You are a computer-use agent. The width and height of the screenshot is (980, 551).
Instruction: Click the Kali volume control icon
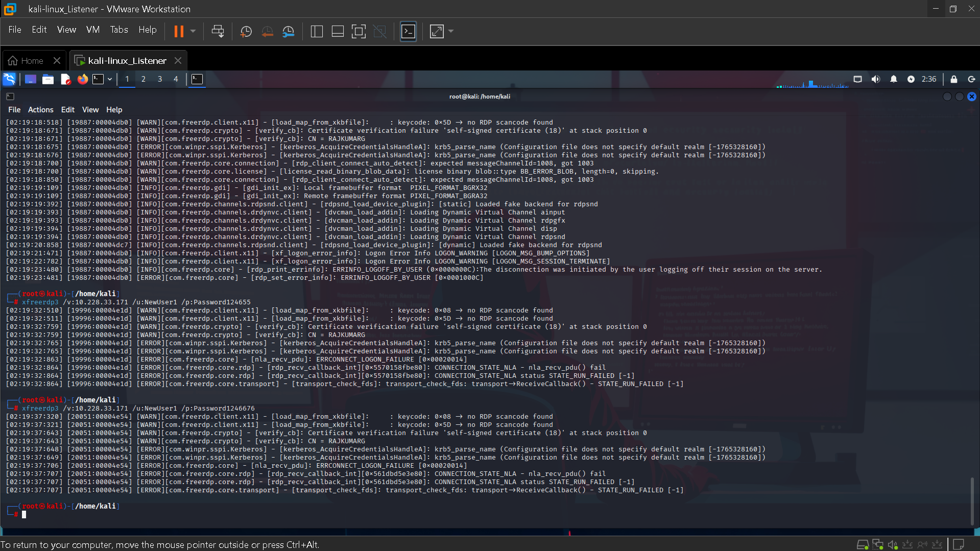point(875,79)
